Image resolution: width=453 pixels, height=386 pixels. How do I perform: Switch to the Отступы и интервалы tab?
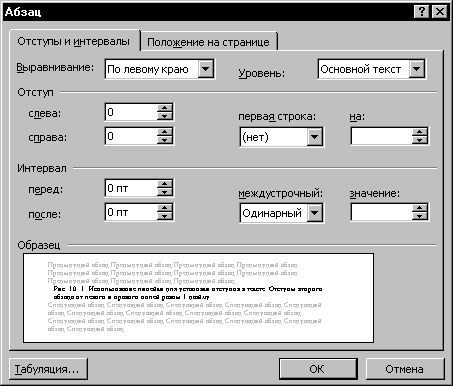74,41
